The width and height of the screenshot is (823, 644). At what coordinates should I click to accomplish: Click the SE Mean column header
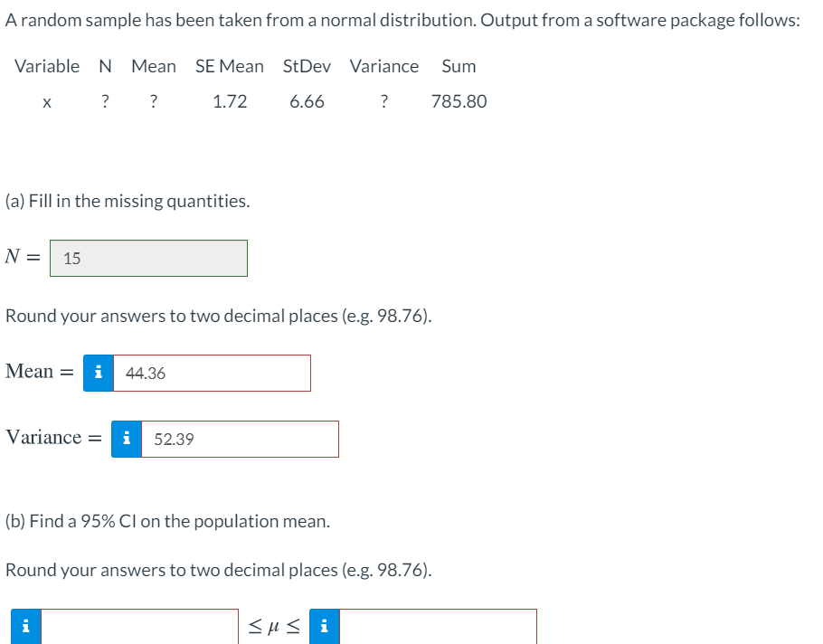pyautogui.click(x=230, y=66)
